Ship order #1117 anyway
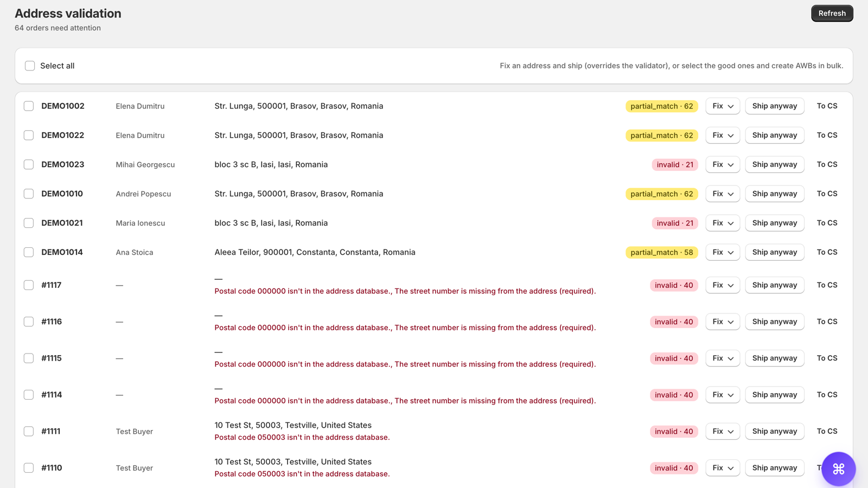 (775, 285)
